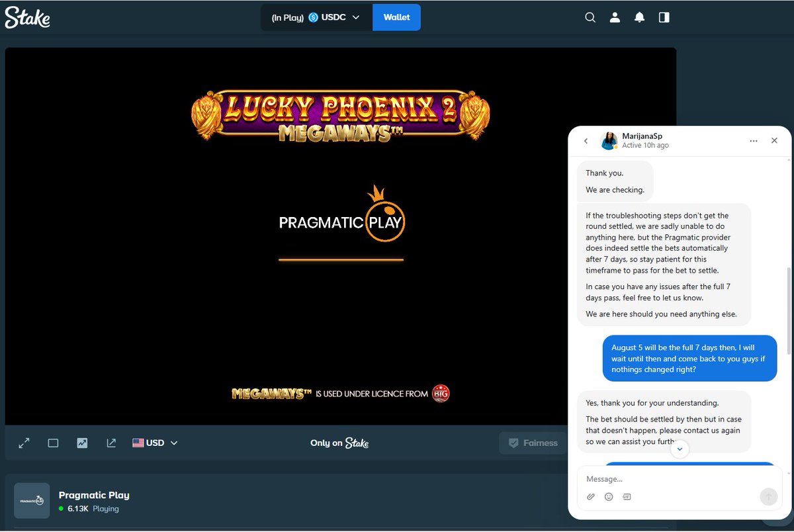Click the MarijanaSp agent name
This screenshot has height=532, width=794.
pyautogui.click(x=642, y=136)
